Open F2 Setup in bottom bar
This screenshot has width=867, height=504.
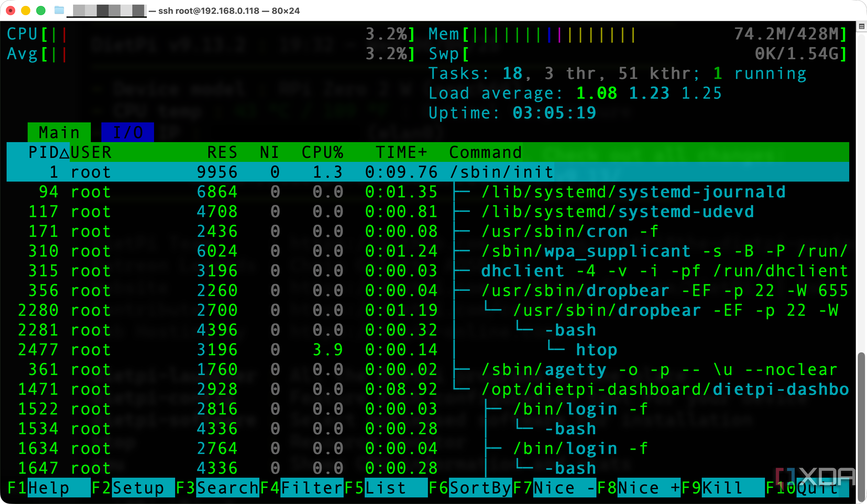tap(133, 488)
